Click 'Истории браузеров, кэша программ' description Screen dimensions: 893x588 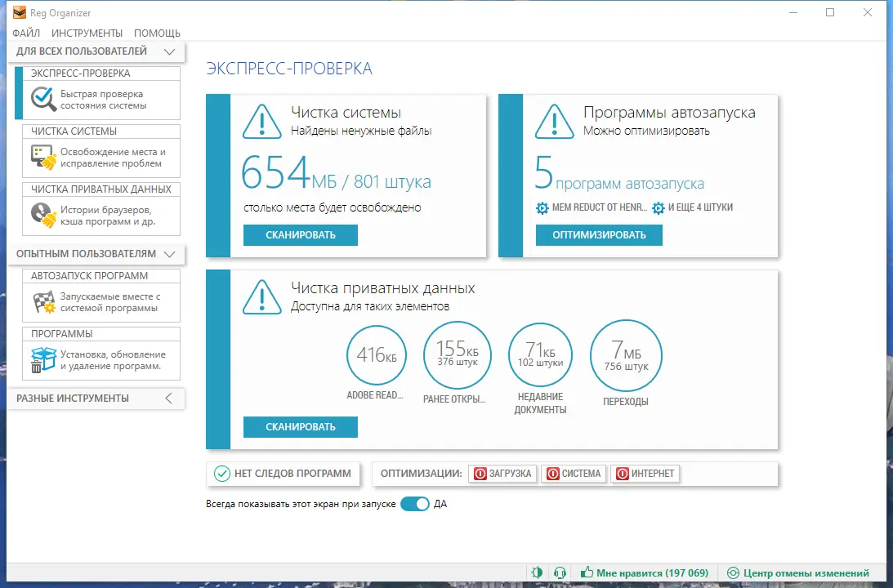tap(108, 216)
